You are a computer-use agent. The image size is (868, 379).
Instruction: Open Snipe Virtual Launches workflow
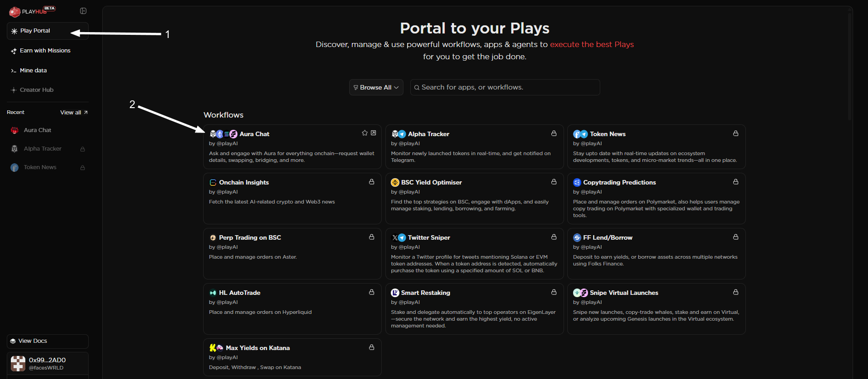click(x=656, y=309)
